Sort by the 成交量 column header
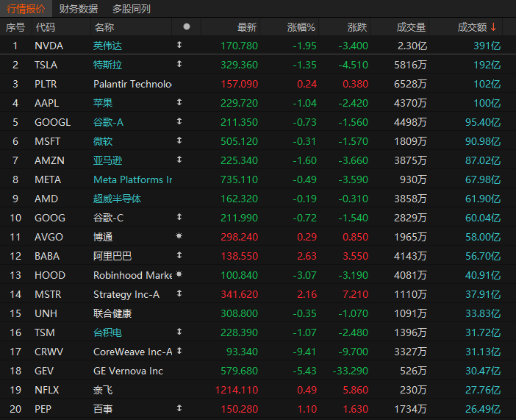The image size is (516, 420). click(411, 27)
